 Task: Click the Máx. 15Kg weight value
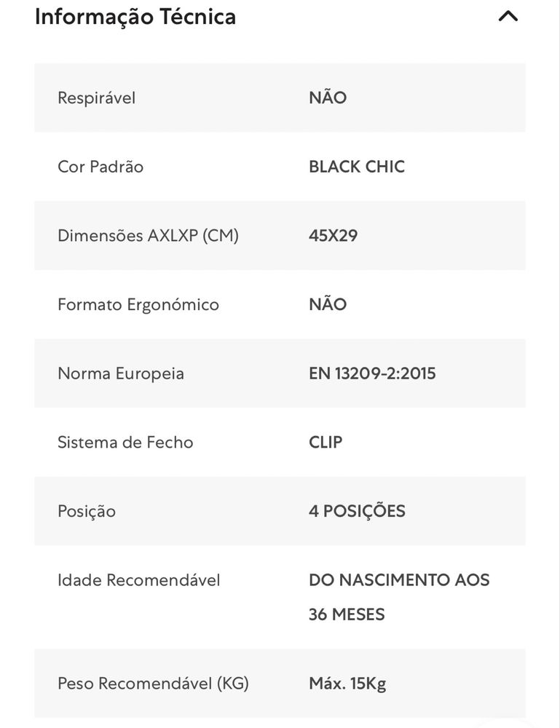pyautogui.click(x=348, y=684)
